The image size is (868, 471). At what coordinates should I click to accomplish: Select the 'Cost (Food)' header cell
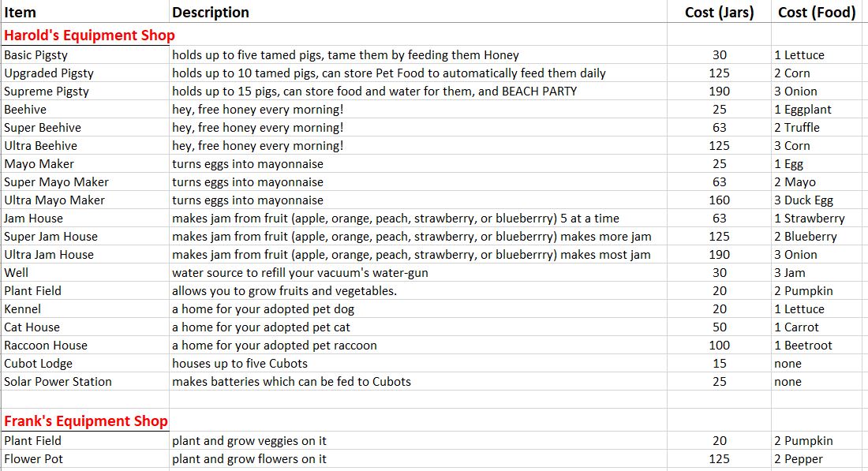816,13
